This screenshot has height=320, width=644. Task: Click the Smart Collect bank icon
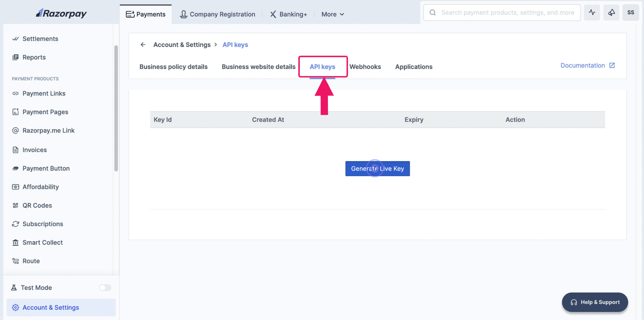click(15, 243)
